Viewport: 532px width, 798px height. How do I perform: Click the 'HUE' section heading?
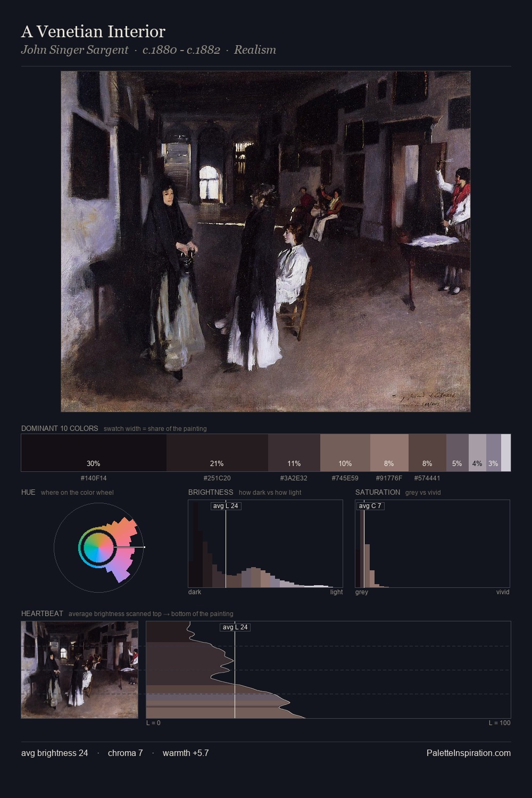28,492
